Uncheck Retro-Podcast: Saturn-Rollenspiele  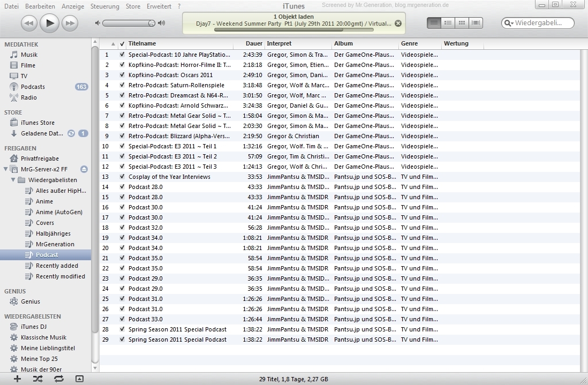tap(122, 85)
